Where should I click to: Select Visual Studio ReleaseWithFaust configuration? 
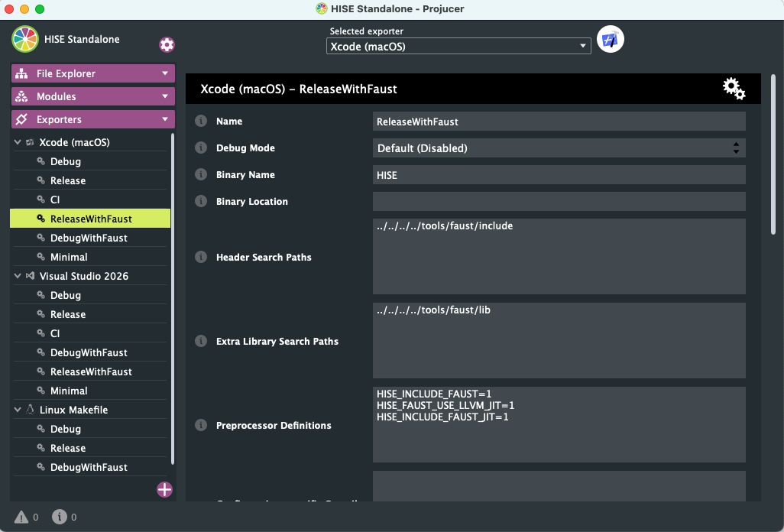pyautogui.click(x=90, y=371)
